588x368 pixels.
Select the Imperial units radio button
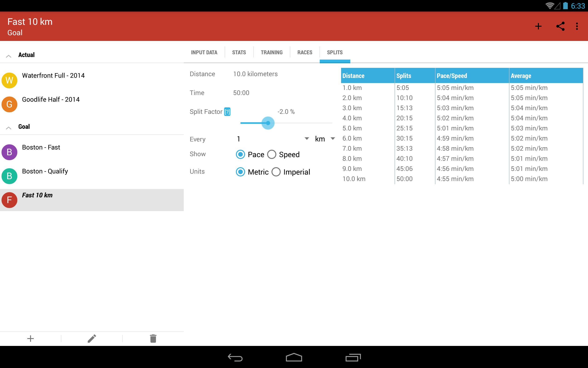[276, 172]
